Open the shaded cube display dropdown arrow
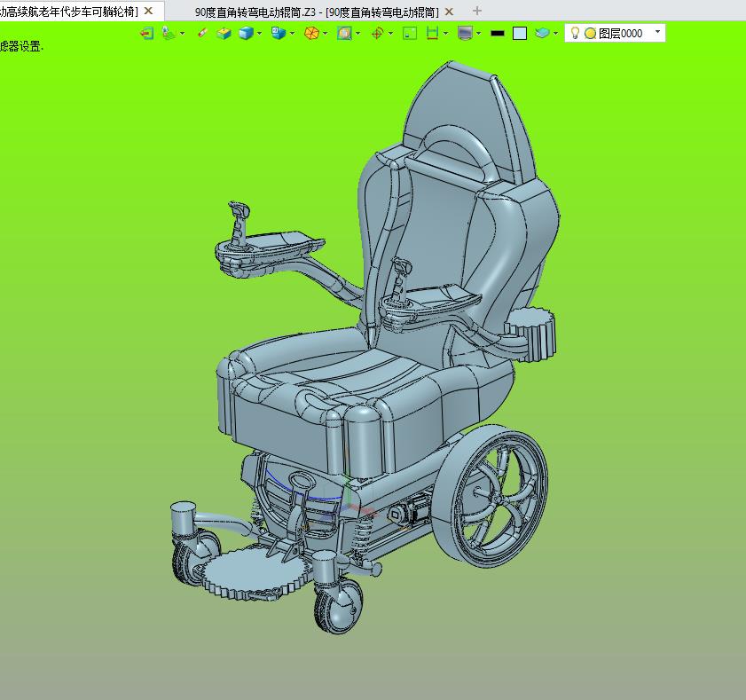The width and height of the screenshot is (746, 700). (259, 34)
